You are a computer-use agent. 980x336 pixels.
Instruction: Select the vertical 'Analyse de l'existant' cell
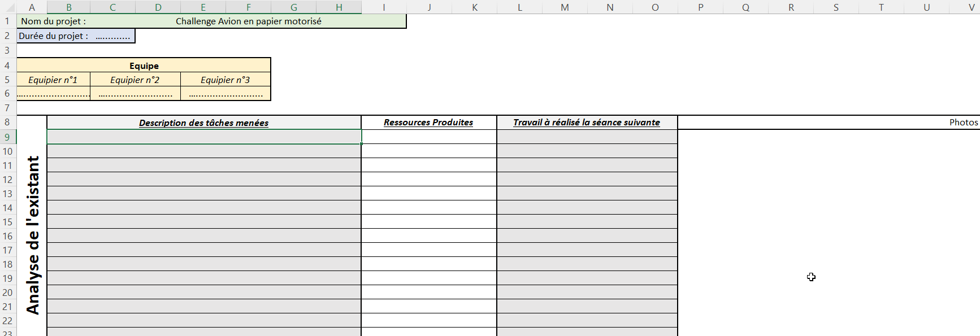pyautogui.click(x=32, y=234)
